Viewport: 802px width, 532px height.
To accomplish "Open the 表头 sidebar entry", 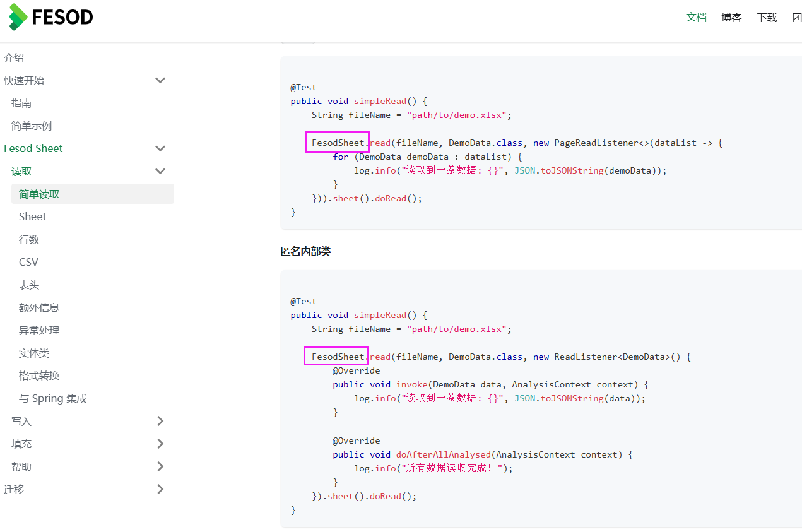I will (x=29, y=285).
